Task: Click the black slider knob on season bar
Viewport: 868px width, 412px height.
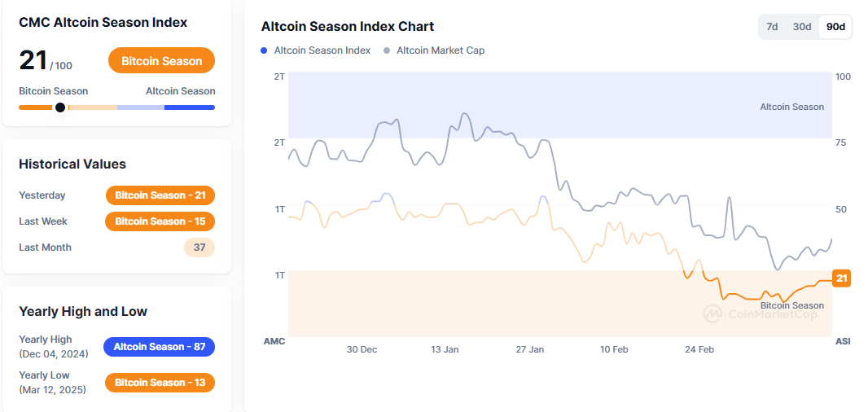Action: (x=60, y=107)
